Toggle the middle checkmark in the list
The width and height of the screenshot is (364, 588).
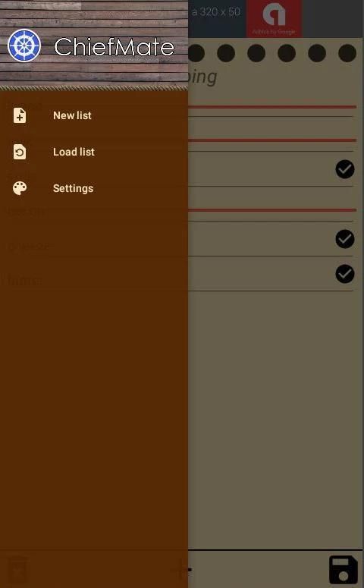tap(345, 239)
